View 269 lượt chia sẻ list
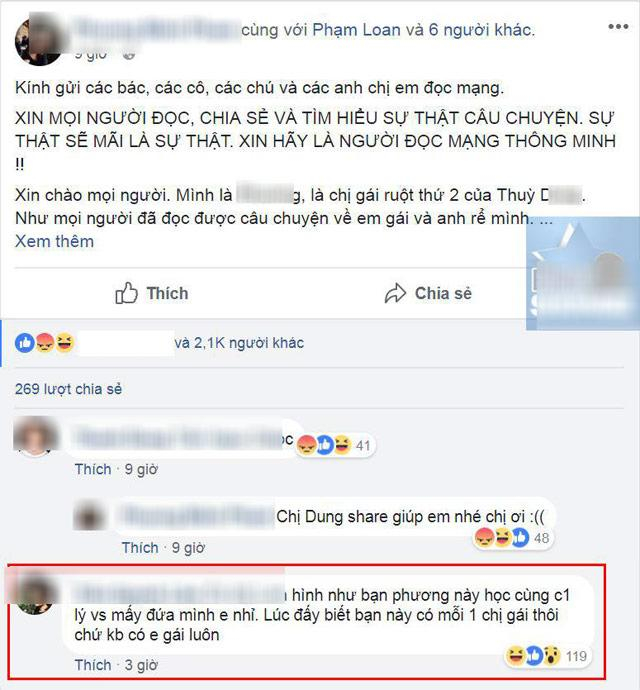Screen dimensions: 640x690 point(68,389)
